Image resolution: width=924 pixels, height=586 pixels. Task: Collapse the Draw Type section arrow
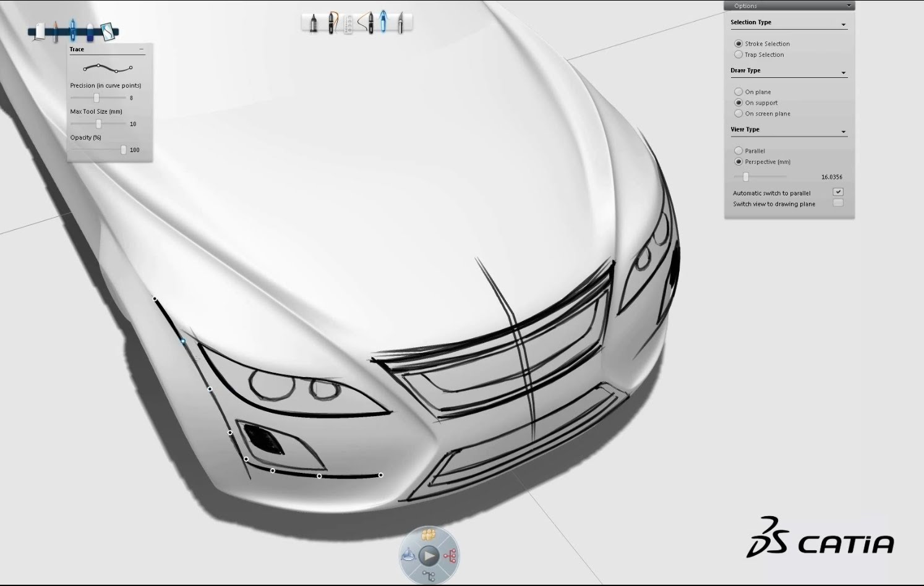pos(843,74)
